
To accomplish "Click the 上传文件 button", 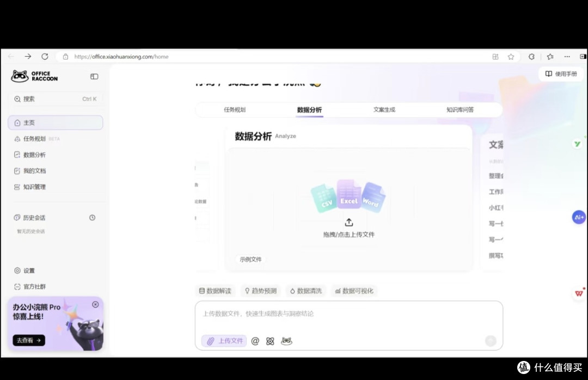I will click(x=224, y=341).
